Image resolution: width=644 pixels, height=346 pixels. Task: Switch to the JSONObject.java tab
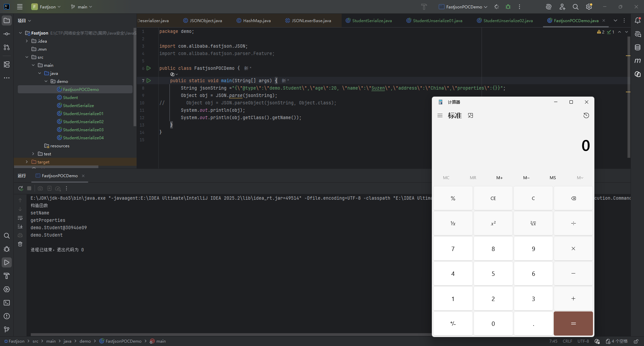(x=203, y=20)
